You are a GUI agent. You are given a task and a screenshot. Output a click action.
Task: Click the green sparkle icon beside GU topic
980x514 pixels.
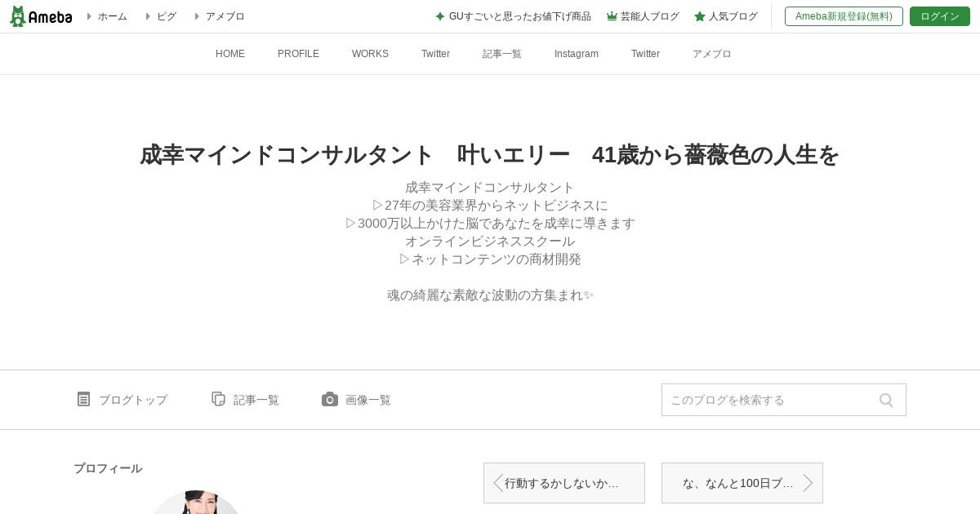tap(440, 16)
